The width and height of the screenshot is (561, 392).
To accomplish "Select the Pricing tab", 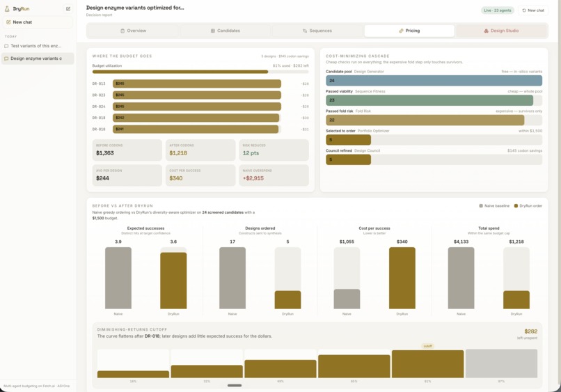I will (409, 31).
